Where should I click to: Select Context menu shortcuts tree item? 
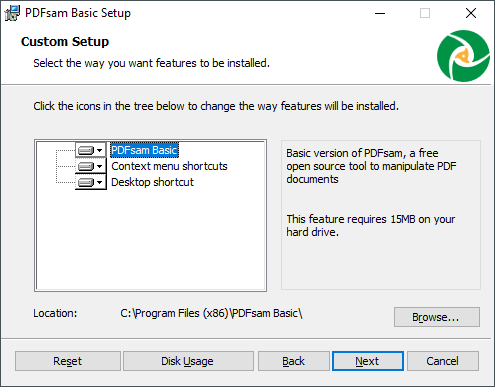click(x=169, y=166)
